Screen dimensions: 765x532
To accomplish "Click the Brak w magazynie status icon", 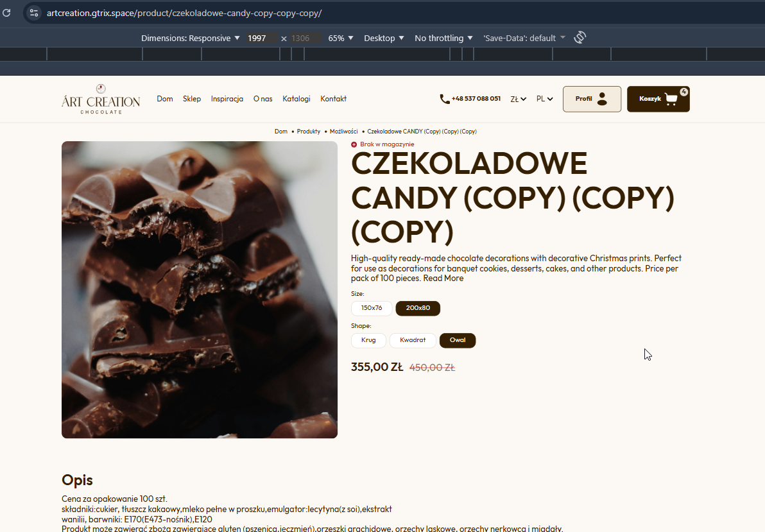I will tap(354, 144).
